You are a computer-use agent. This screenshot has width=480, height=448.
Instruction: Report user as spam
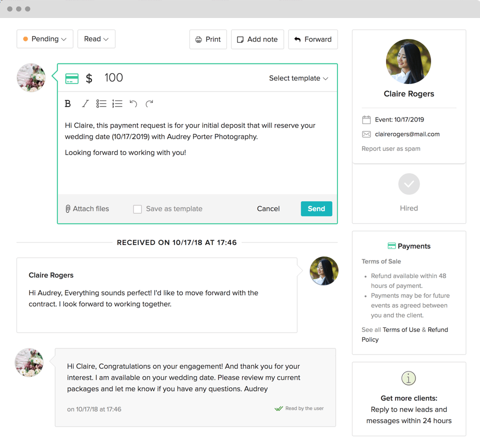390,149
